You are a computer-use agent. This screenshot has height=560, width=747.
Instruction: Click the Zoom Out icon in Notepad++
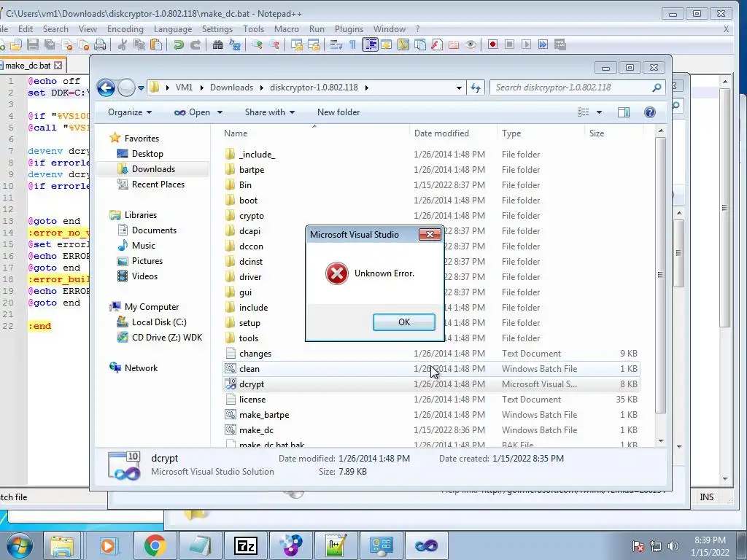(274, 44)
